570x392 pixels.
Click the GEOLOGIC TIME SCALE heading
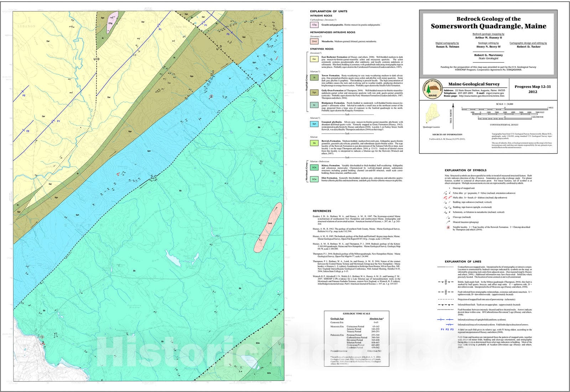tap(357, 314)
